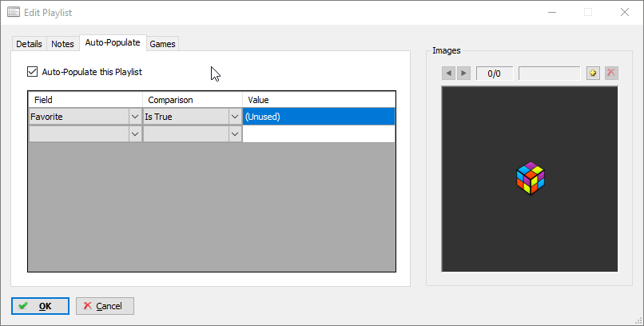This screenshot has width=644, height=326.
Task: Click the delete image red X icon
Action: click(x=611, y=73)
